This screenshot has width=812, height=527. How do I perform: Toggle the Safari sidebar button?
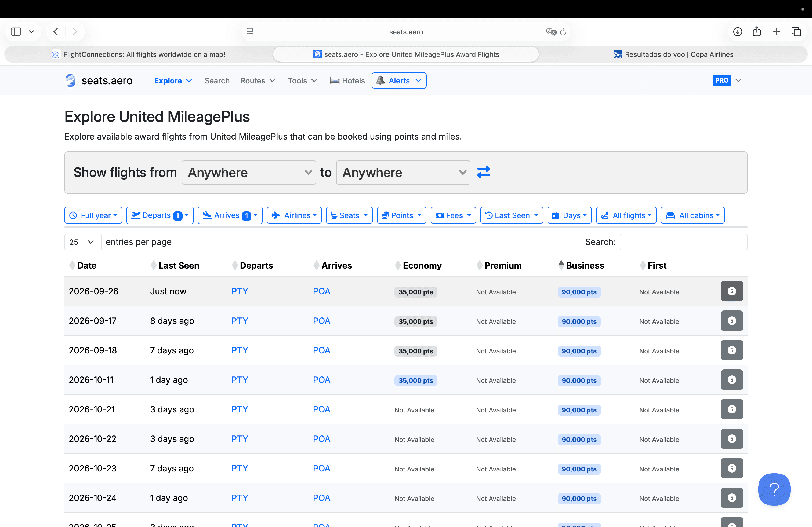point(16,32)
